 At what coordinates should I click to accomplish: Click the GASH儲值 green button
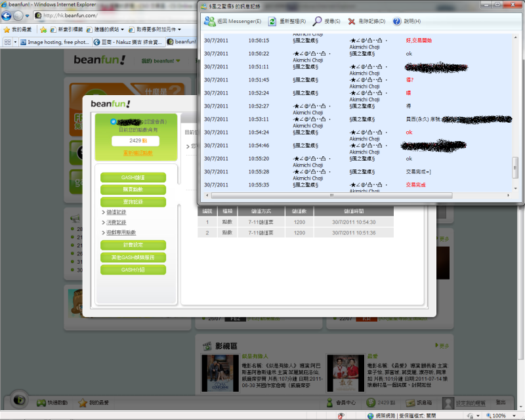[133, 177]
